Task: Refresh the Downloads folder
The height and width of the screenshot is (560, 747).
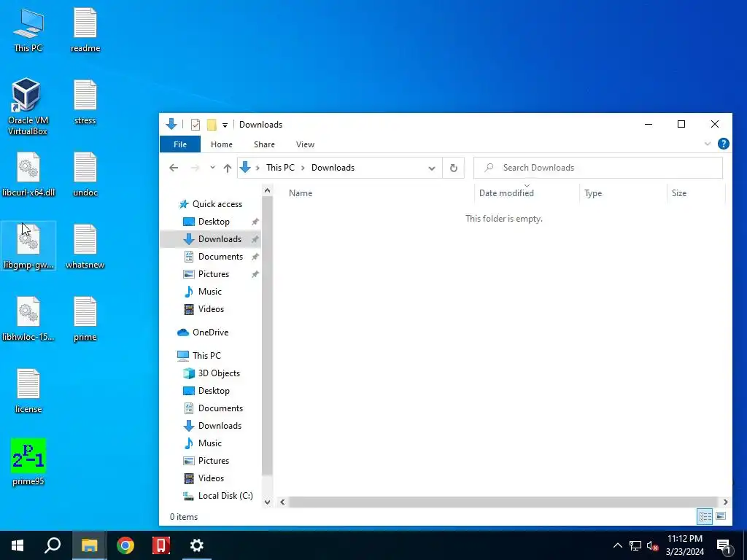Action: tap(454, 168)
